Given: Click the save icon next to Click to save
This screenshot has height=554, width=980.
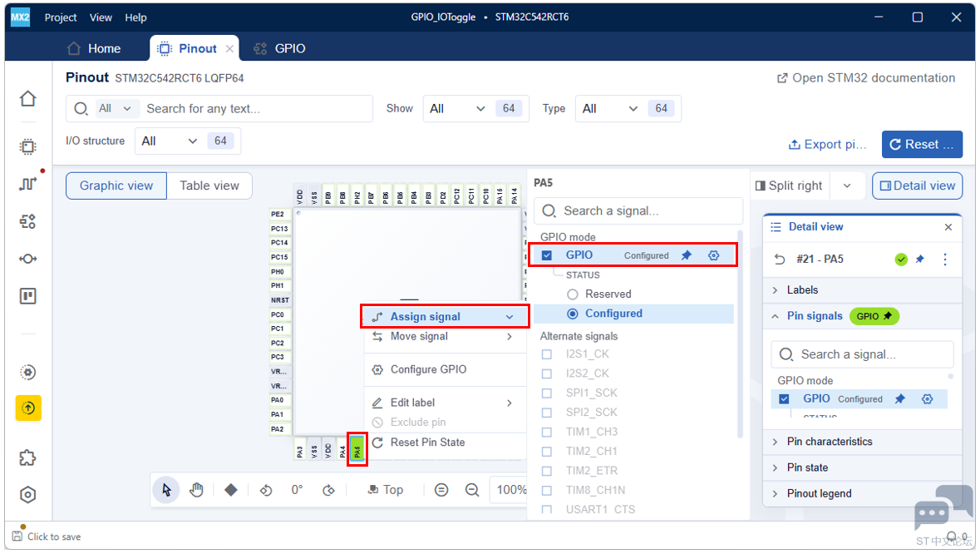Looking at the screenshot, I should pyautogui.click(x=17, y=537).
